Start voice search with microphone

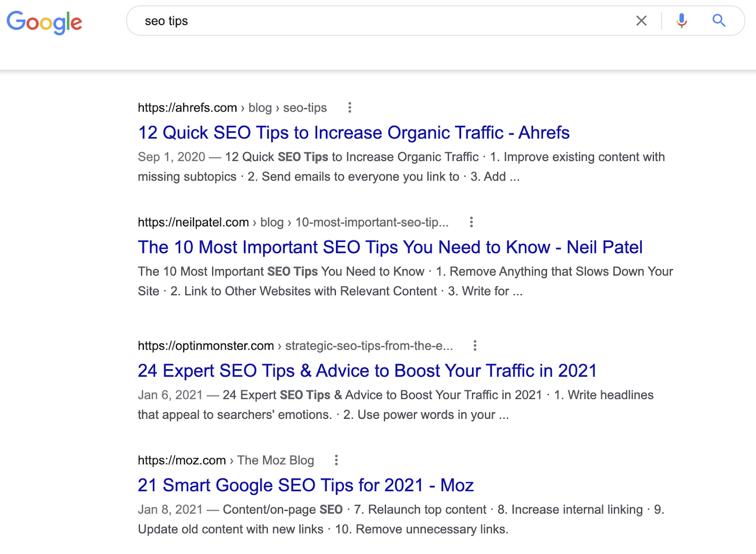[681, 21]
